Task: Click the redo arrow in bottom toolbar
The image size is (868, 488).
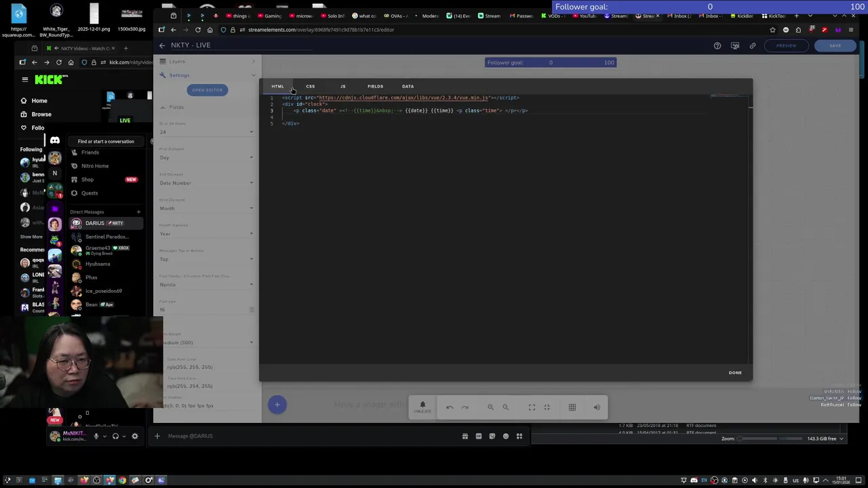Action: coord(465,407)
